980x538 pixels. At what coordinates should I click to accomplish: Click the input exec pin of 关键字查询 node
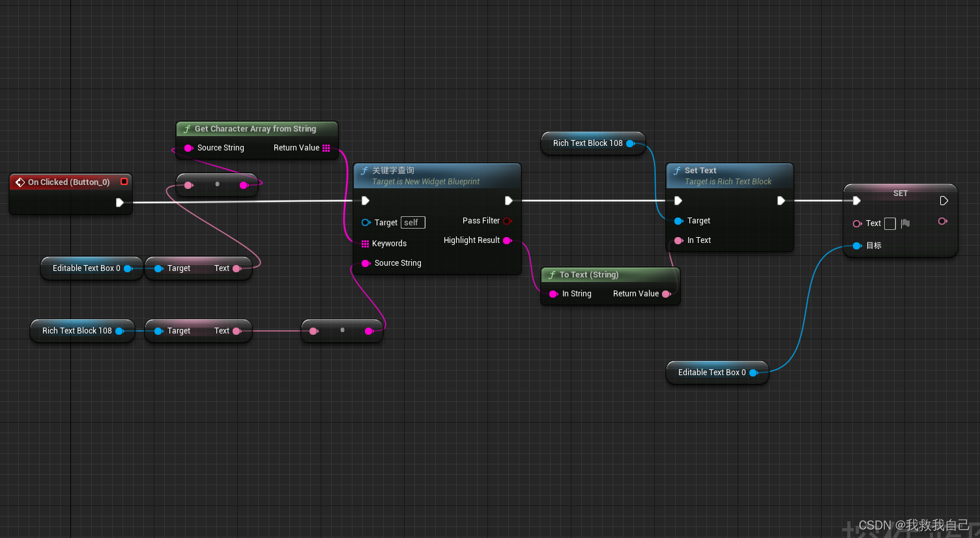tap(366, 201)
